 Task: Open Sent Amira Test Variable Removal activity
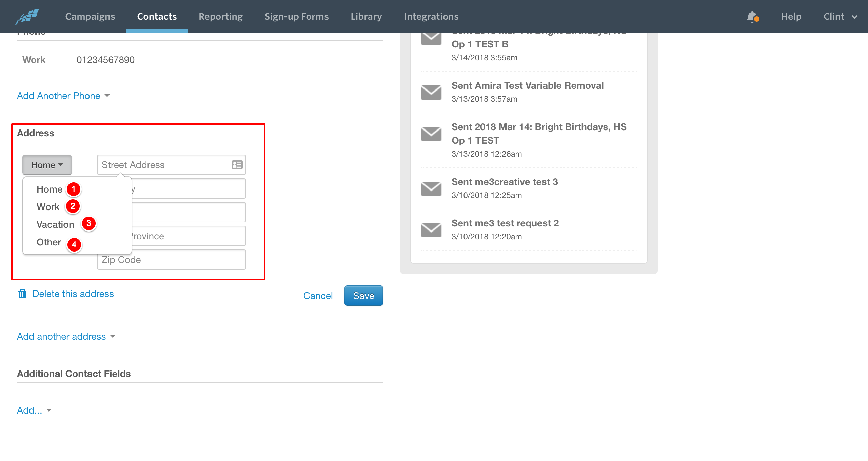pyautogui.click(x=528, y=85)
